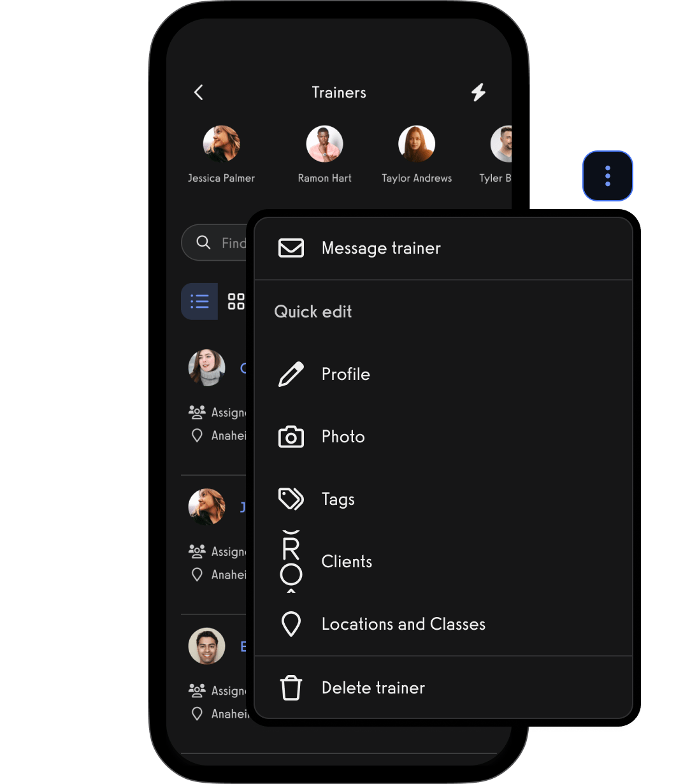Open the three-dot options button
The width and height of the screenshot is (676, 784).
point(608,176)
